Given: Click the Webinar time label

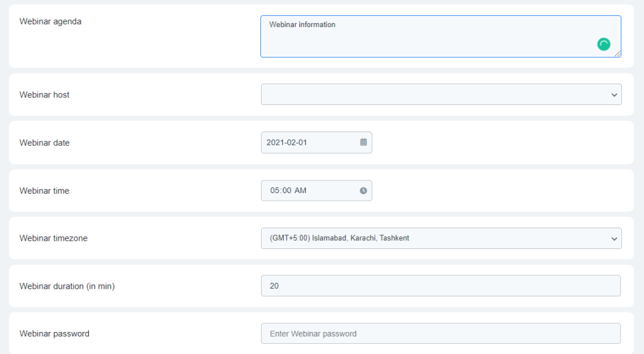Looking at the screenshot, I should click(45, 191).
